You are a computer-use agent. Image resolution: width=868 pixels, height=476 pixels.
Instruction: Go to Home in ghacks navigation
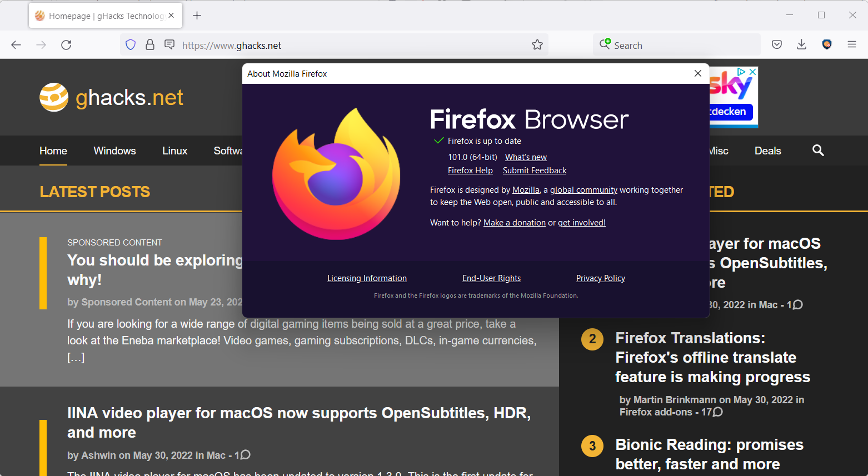pos(53,151)
